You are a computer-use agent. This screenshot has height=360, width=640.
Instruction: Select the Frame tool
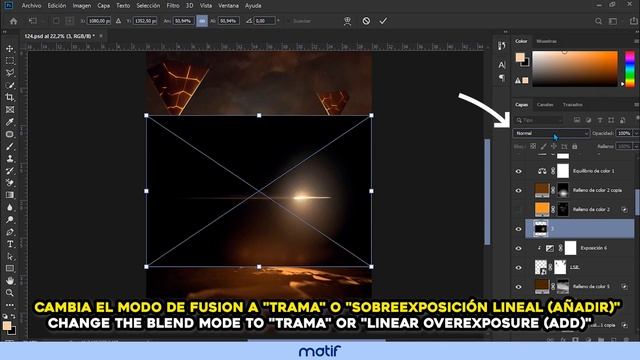[10, 110]
